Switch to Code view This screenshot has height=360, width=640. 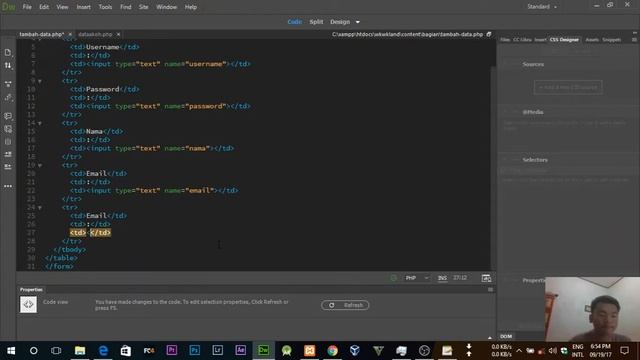pos(295,22)
